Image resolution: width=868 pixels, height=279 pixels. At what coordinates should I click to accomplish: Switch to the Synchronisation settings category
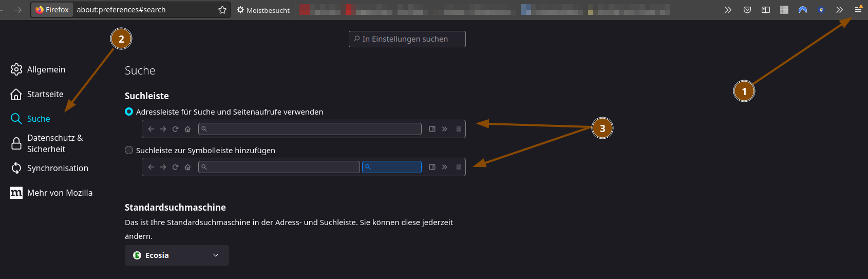click(x=49, y=168)
